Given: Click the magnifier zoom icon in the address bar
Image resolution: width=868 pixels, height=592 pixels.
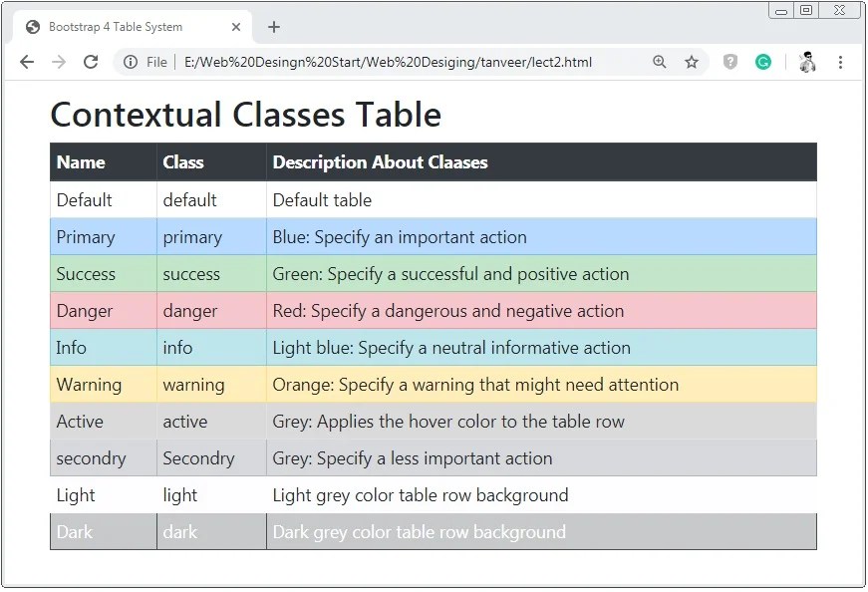Looking at the screenshot, I should 659,62.
